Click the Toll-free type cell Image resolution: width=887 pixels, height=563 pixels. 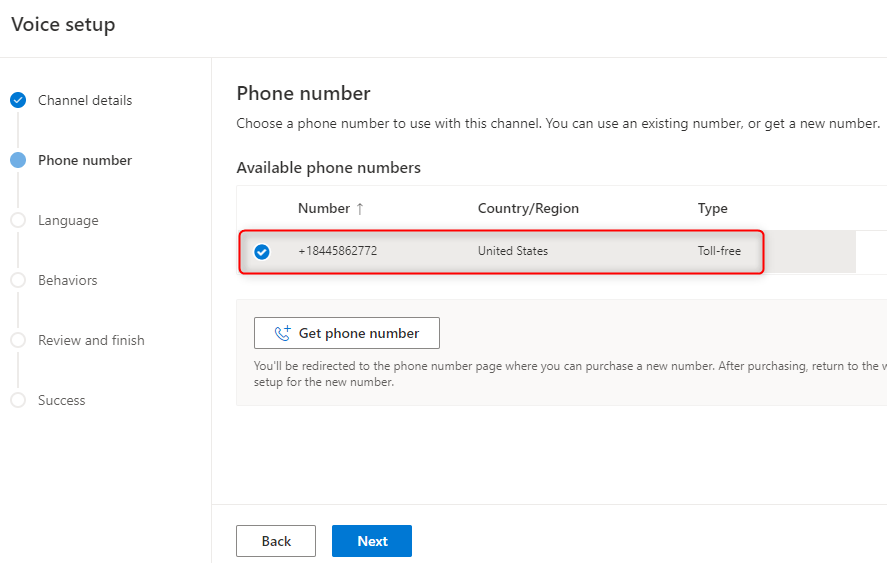(719, 251)
